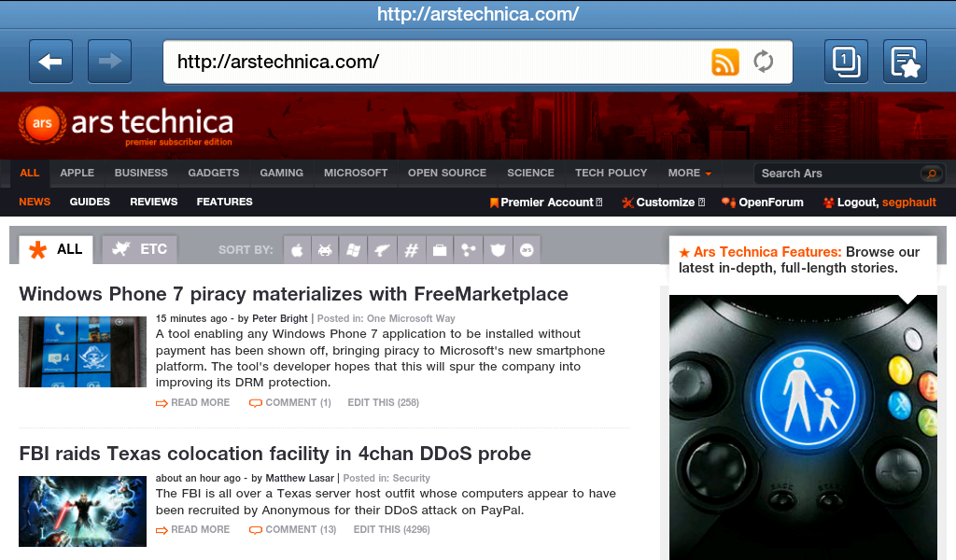
Task: Open COMMENT (13) on the FBI story
Action: 292,530
